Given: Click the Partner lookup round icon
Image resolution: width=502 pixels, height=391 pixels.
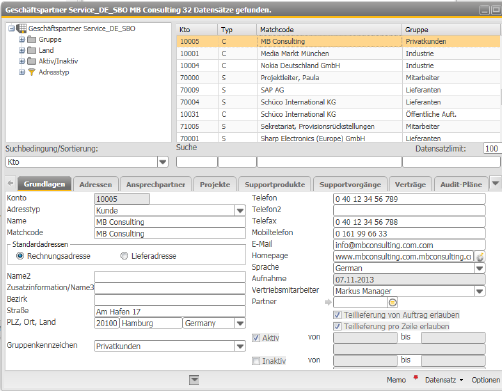Looking at the screenshot, I should [393, 302].
